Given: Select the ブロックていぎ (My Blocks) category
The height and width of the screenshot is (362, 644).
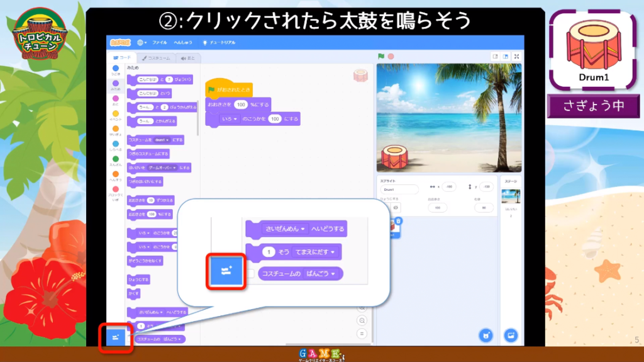Looking at the screenshot, I should point(116,193).
